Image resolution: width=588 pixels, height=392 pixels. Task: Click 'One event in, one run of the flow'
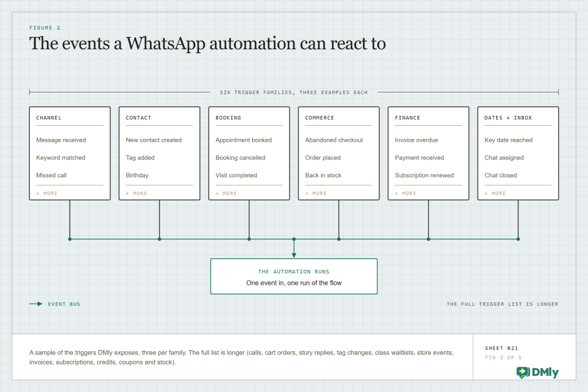(294, 283)
